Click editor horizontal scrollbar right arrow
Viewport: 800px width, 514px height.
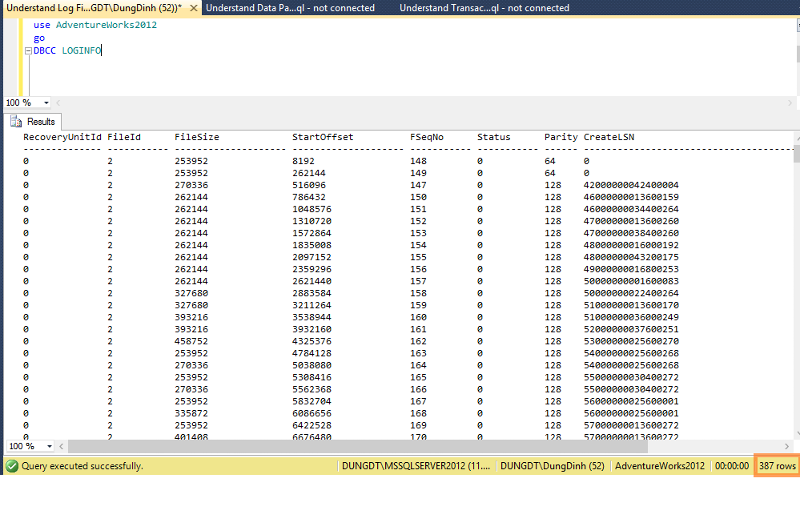(790, 103)
